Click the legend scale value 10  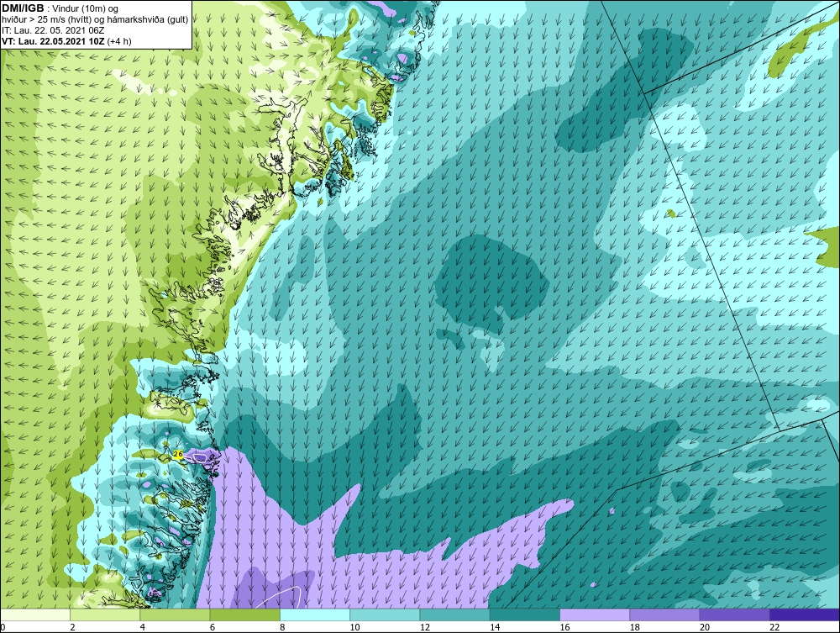[354, 627]
